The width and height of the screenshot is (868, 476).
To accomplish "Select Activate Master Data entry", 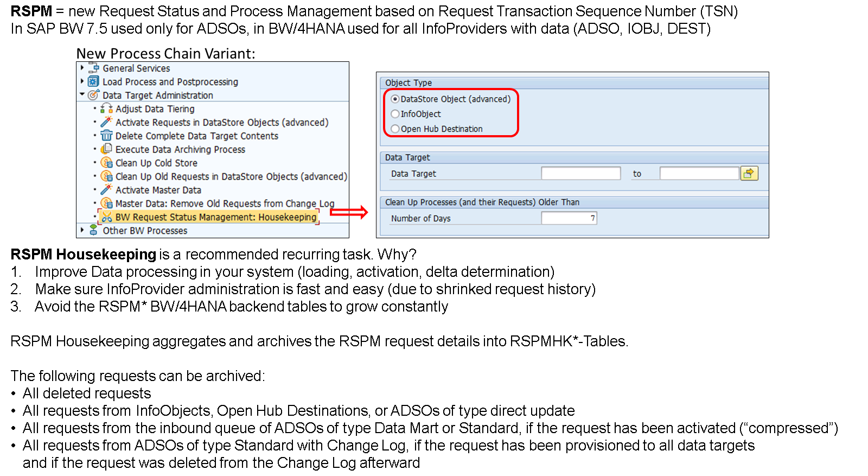I will (158, 190).
